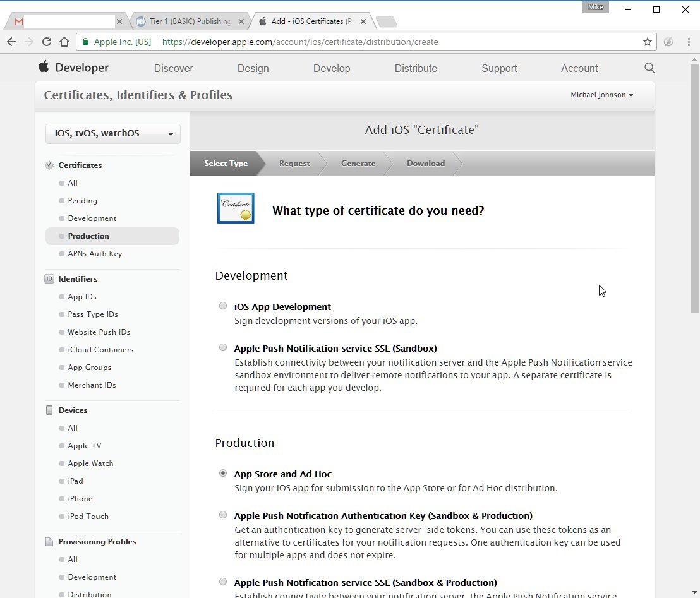Click the Download step
The height and width of the screenshot is (598, 700).
coord(426,164)
